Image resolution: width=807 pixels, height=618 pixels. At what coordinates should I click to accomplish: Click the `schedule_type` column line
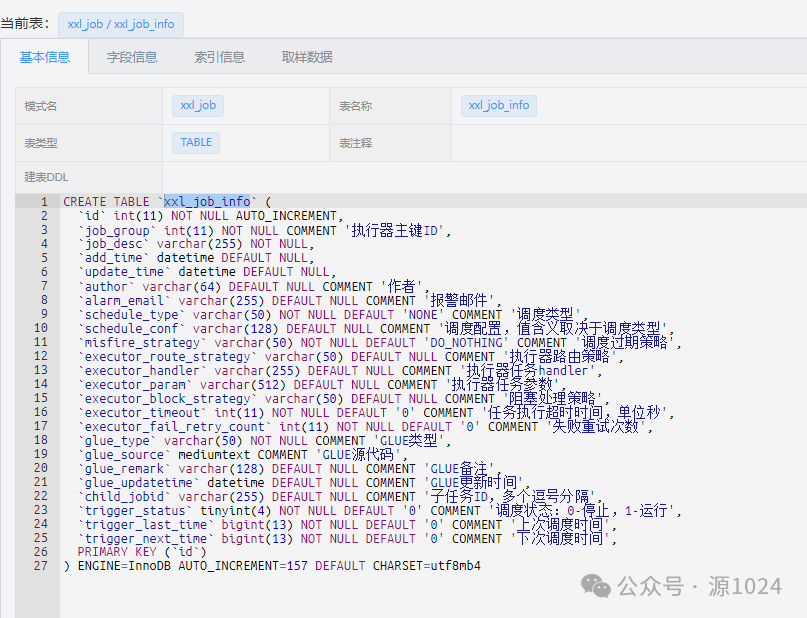click(333, 314)
